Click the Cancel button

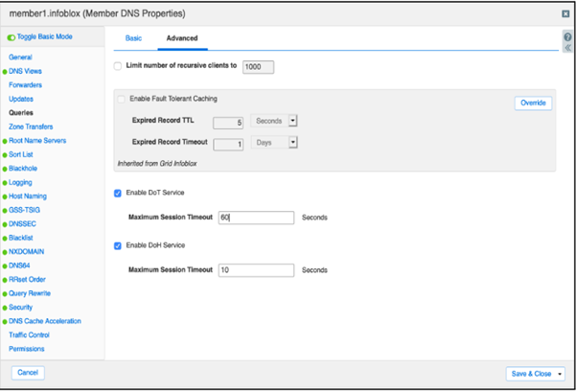(x=28, y=373)
